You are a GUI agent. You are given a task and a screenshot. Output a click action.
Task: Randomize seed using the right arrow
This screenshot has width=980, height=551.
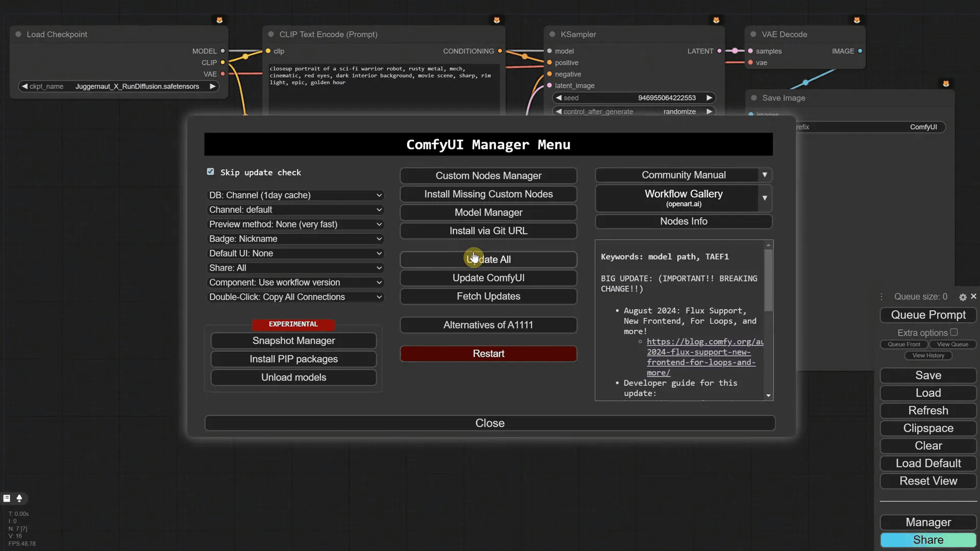(x=709, y=97)
